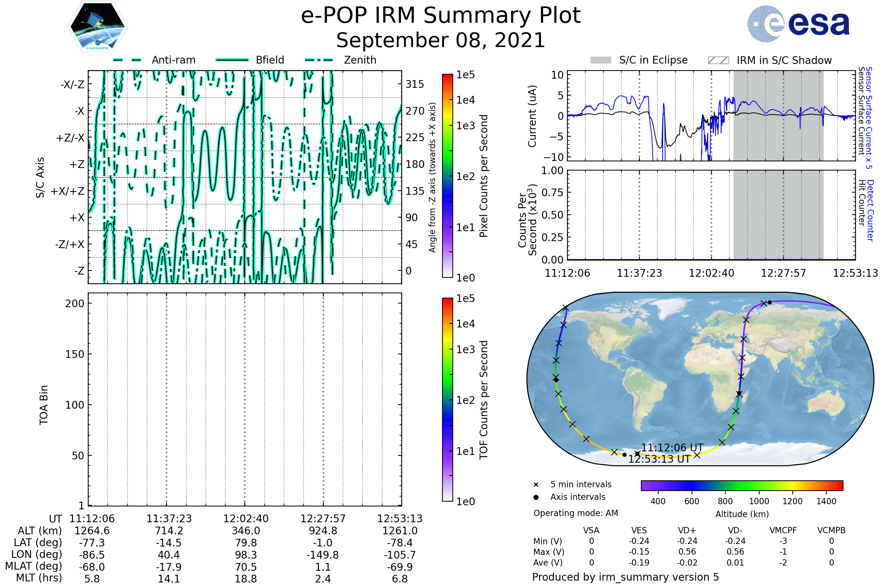Viewport: 882px width, 588px height.
Task: Click the ESA logo
Action: 799,24
